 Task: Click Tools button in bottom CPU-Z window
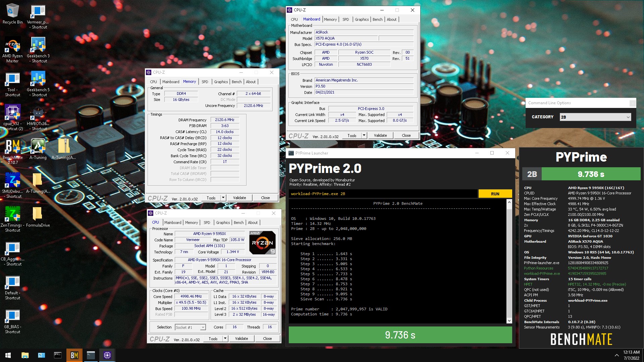[x=213, y=339]
